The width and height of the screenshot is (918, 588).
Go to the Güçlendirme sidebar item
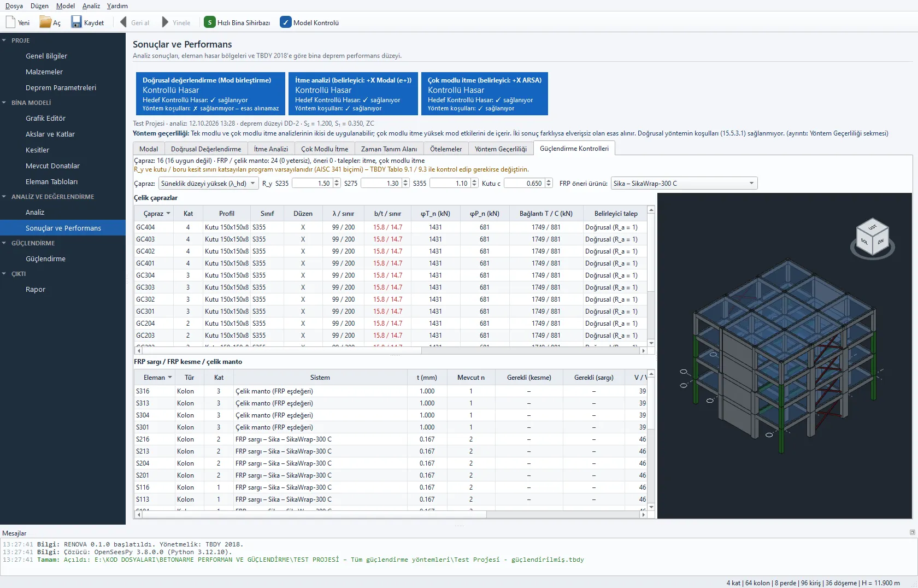click(x=45, y=258)
